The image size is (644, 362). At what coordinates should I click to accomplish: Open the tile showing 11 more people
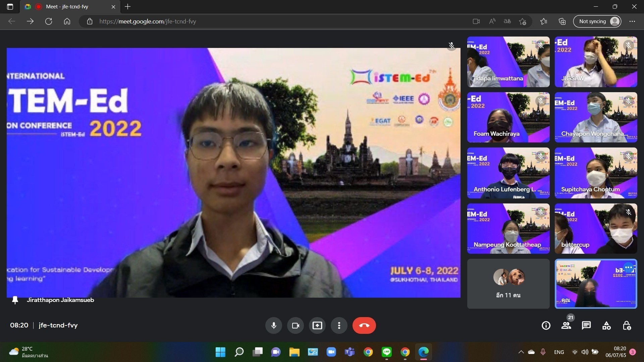tap(508, 284)
